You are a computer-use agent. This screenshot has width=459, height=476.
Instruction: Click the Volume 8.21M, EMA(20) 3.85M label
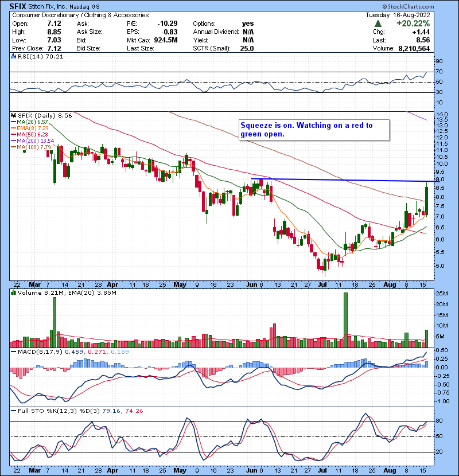coord(67,293)
